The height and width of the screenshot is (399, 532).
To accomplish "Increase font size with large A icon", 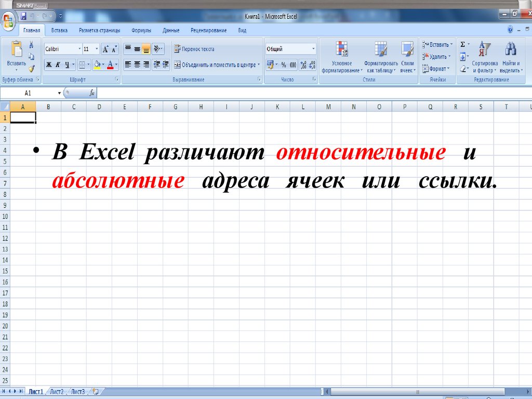I will (x=105, y=49).
